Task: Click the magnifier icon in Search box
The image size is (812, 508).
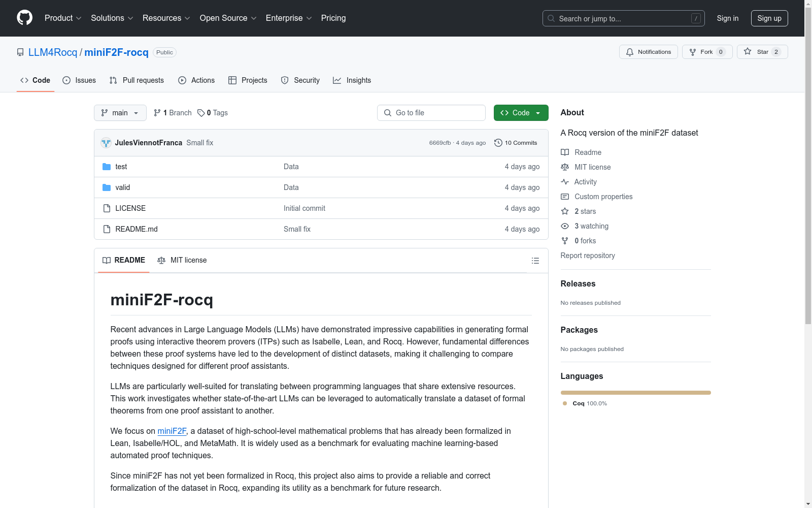Action: [x=551, y=18]
